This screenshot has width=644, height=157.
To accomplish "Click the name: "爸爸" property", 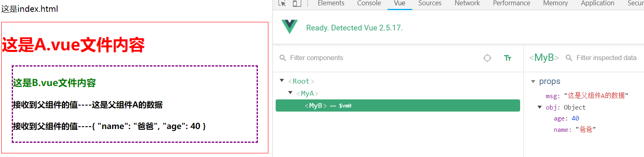I will tap(574, 129).
